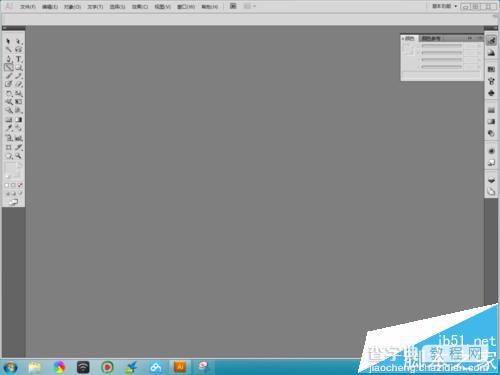The height and width of the screenshot is (375, 500).
Task: Switch to the 颜色参考 tab
Action: pos(431,39)
